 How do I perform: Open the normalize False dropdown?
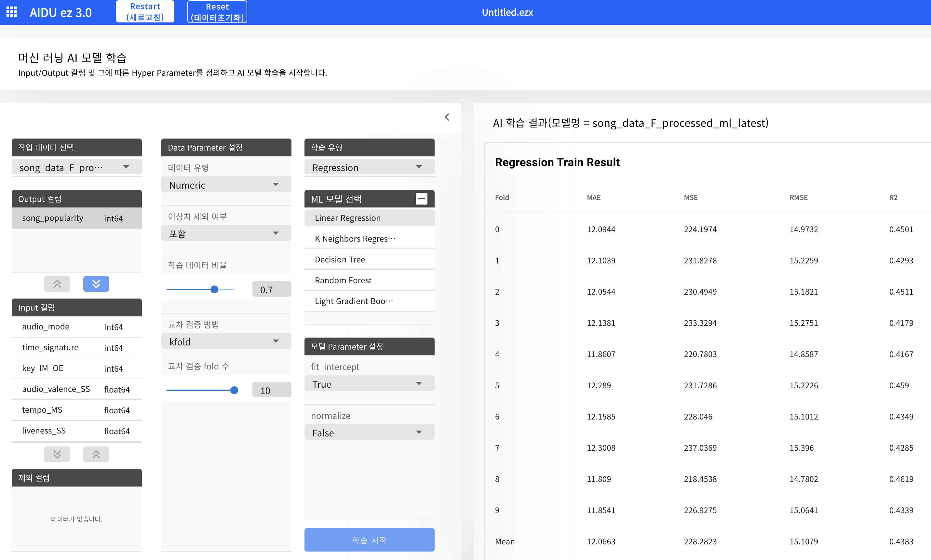[369, 433]
